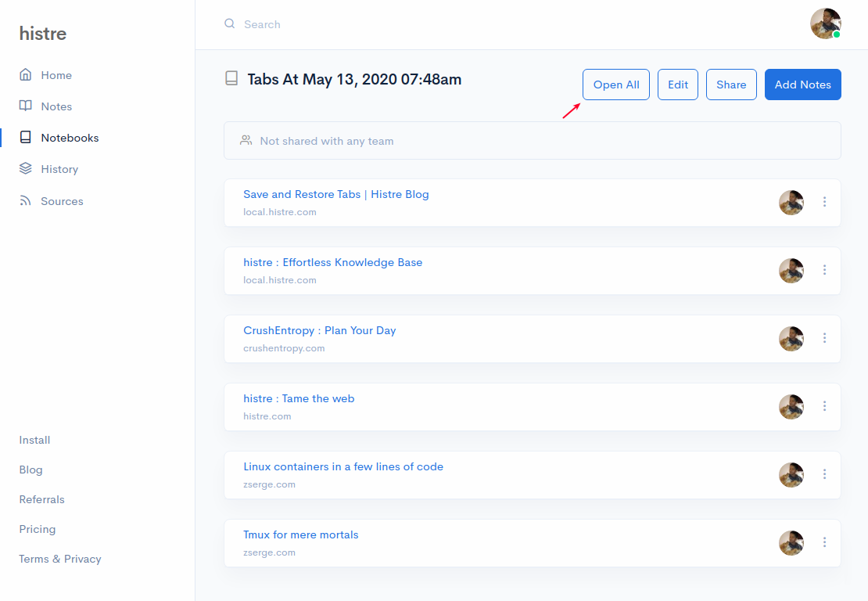Screen dimensions: 868x601
Task: Open options menu for Tmux for mere mortals
Action: coord(824,542)
